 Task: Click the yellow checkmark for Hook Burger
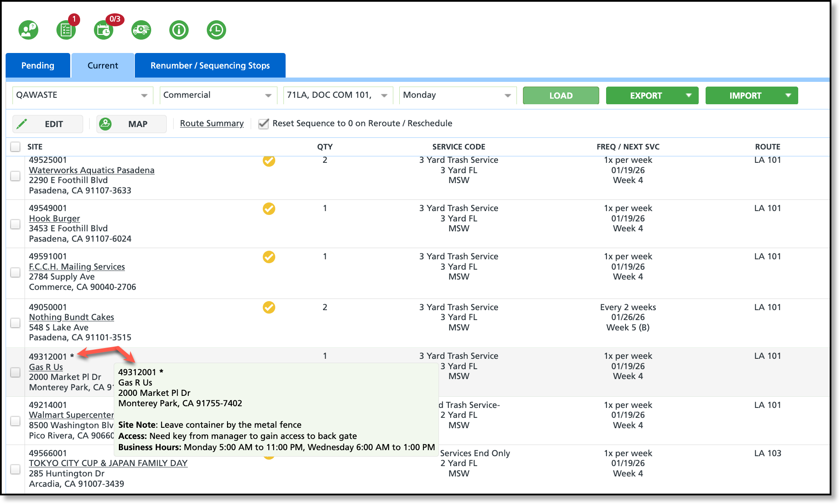pyautogui.click(x=269, y=209)
